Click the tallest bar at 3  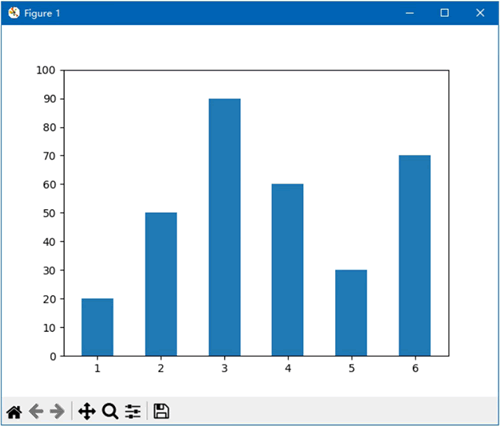pos(225,227)
